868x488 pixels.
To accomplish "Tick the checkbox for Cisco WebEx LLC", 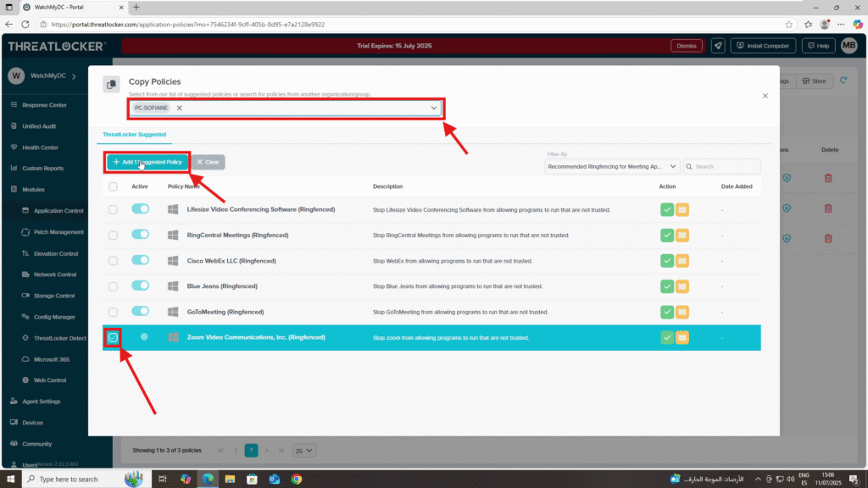I will 113,261.
